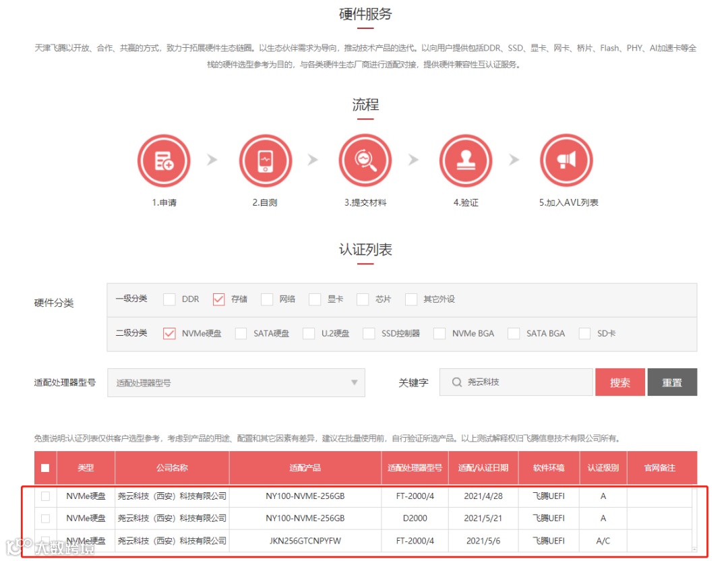Click the step 5 AVL list megaphone icon
The image size is (728, 561).
pos(566,160)
